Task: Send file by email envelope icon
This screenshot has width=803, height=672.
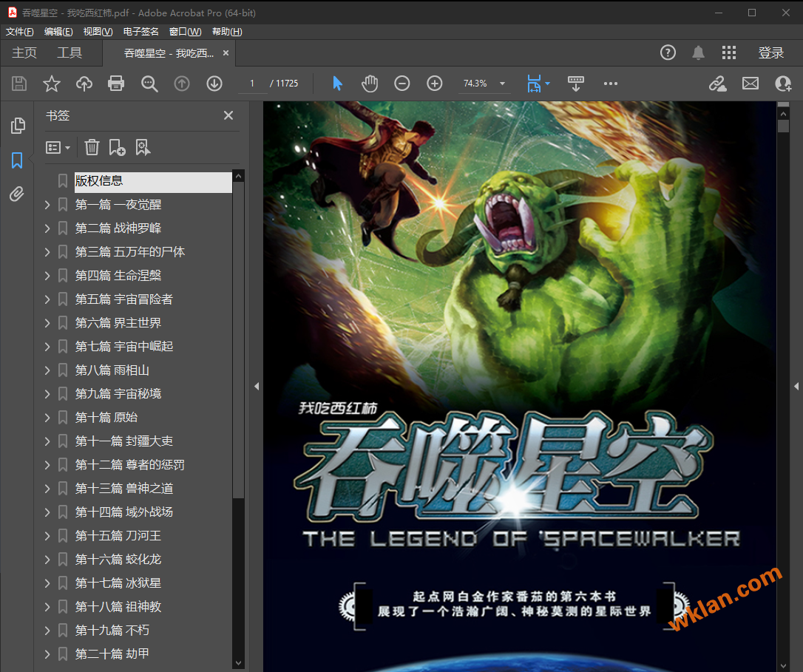Action: coord(751,84)
